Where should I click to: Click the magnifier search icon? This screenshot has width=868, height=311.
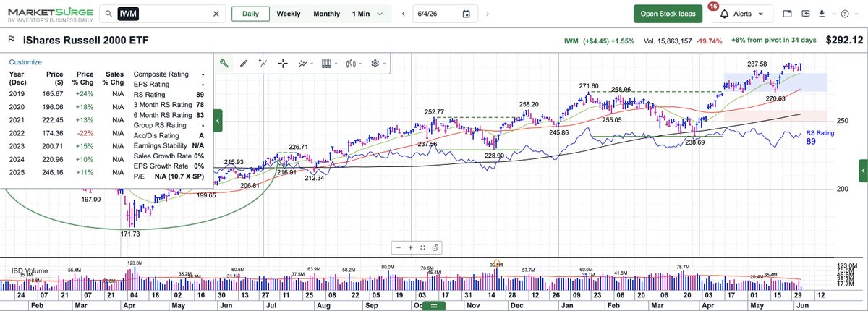tap(108, 14)
